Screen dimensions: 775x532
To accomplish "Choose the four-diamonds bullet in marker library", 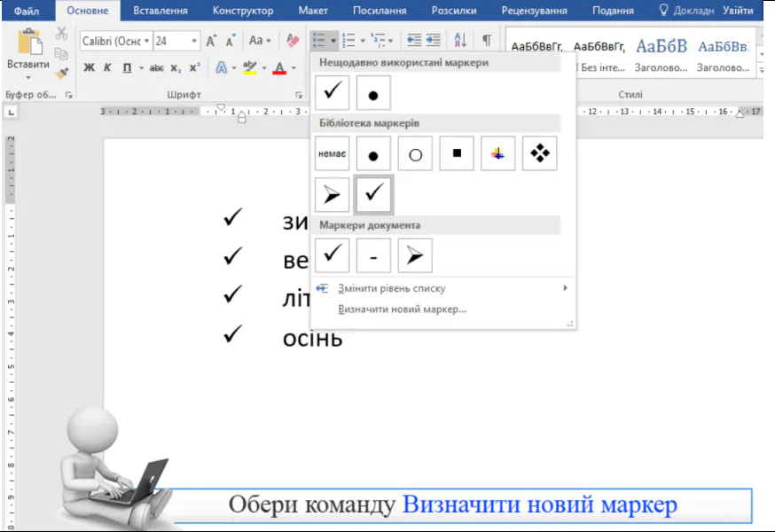I will [x=539, y=153].
